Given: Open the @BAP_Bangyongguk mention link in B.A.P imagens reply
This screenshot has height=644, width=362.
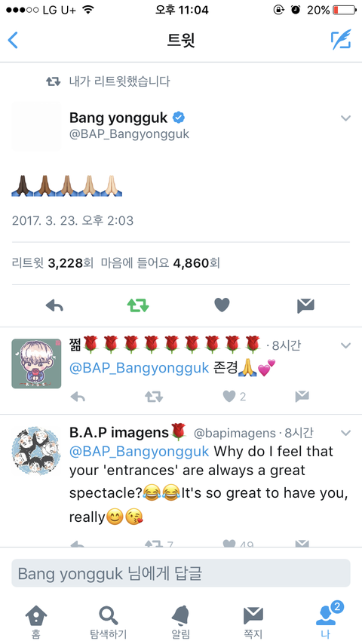Looking at the screenshot, I should click(140, 452).
